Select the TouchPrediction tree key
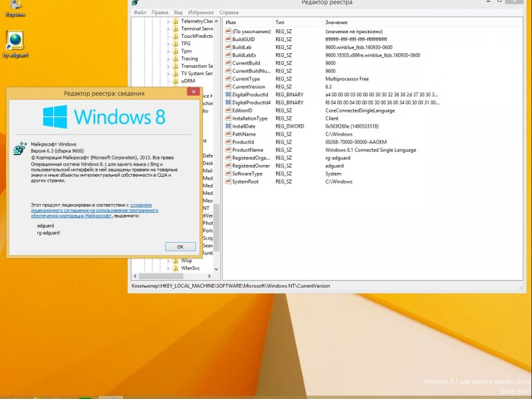This screenshot has height=399, width=532. pos(197,36)
